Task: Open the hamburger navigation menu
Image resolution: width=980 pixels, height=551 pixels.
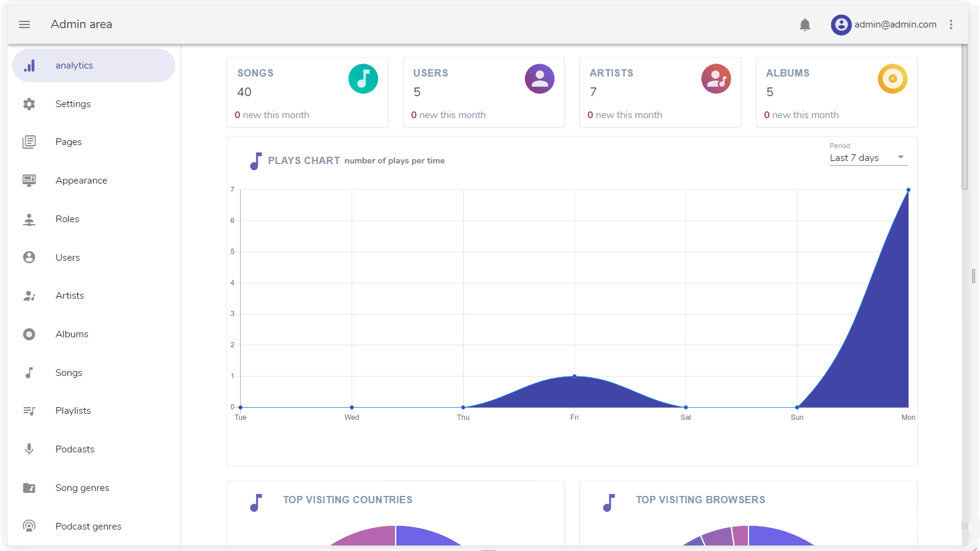Action: (x=24, y=24)
